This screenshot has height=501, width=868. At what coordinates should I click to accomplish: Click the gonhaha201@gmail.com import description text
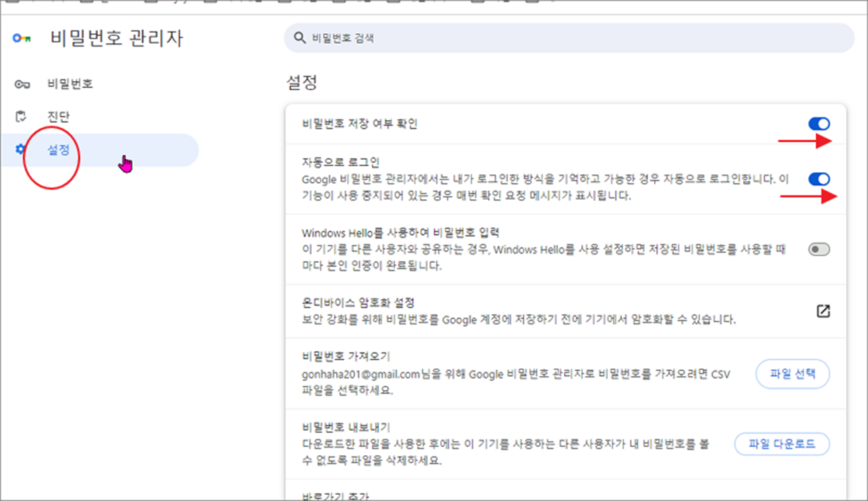tap(516, 382)
